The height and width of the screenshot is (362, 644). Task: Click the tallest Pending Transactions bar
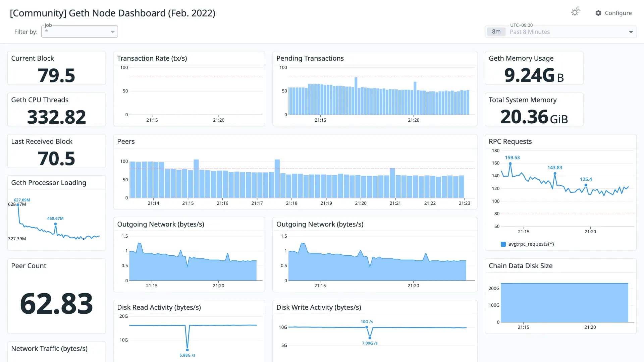pos(356,96)
